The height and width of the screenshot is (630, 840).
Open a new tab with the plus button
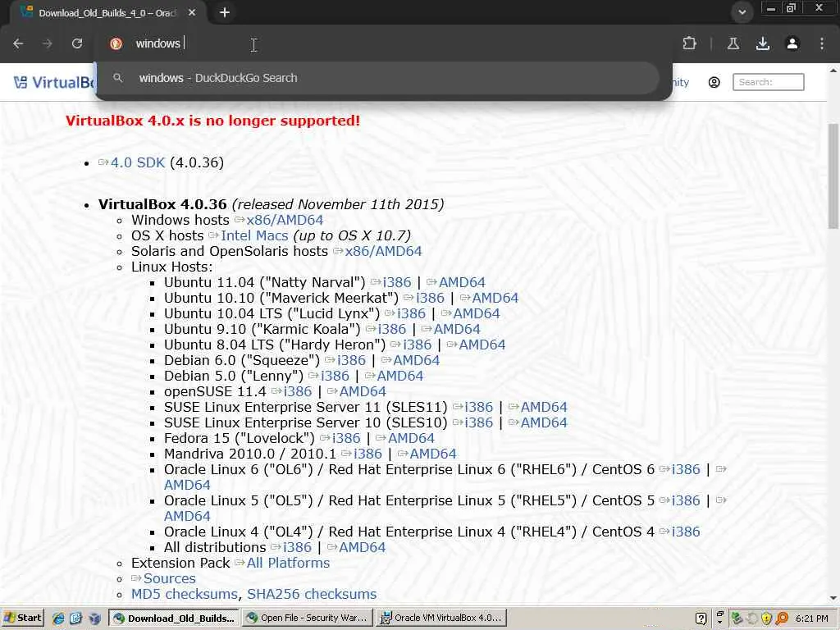[225, 12]
